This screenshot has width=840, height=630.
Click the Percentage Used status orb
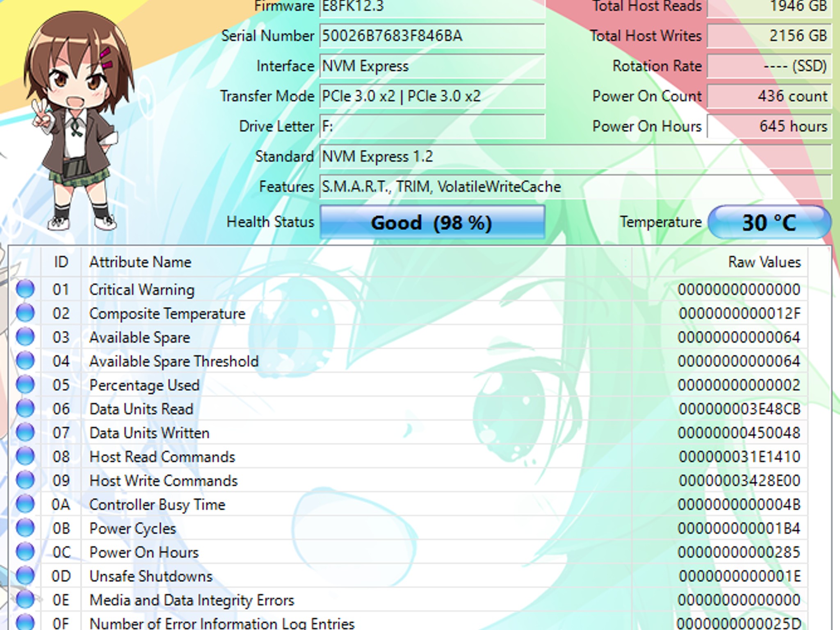[25, 385]
